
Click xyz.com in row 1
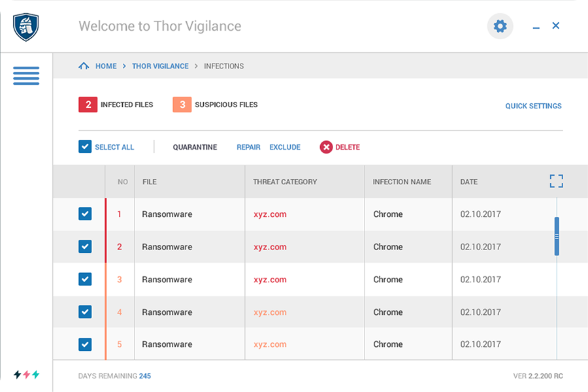pos(270,214)
